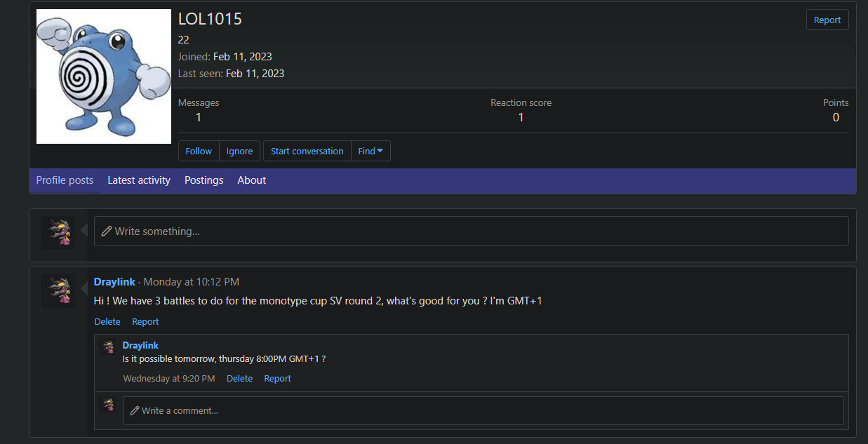Report the monotype cup profile post
Viewport: 868px width, 444px height.
[145, 321]
